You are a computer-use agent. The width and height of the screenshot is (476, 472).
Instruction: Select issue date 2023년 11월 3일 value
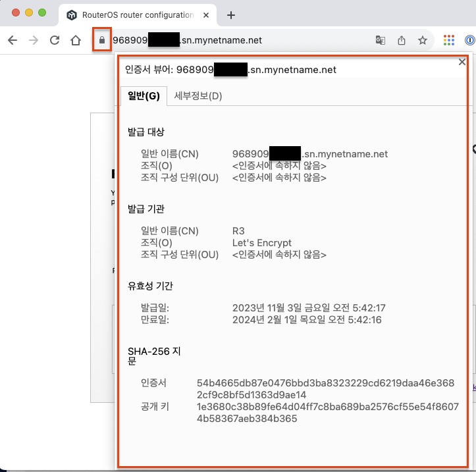tap(309, 308)
